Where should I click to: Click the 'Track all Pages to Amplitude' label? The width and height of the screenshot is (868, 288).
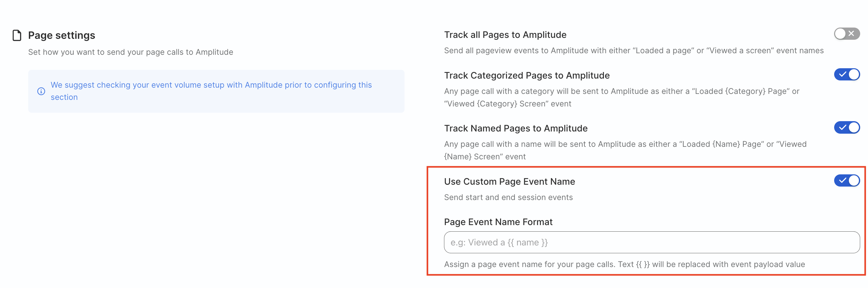tap(505, 35)
